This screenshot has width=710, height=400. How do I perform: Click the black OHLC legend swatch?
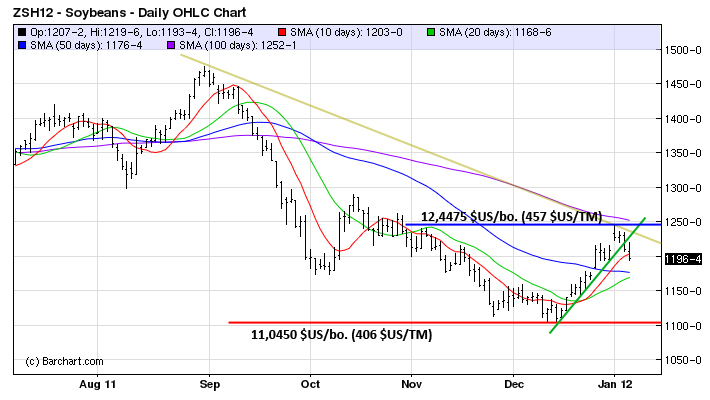23,32
